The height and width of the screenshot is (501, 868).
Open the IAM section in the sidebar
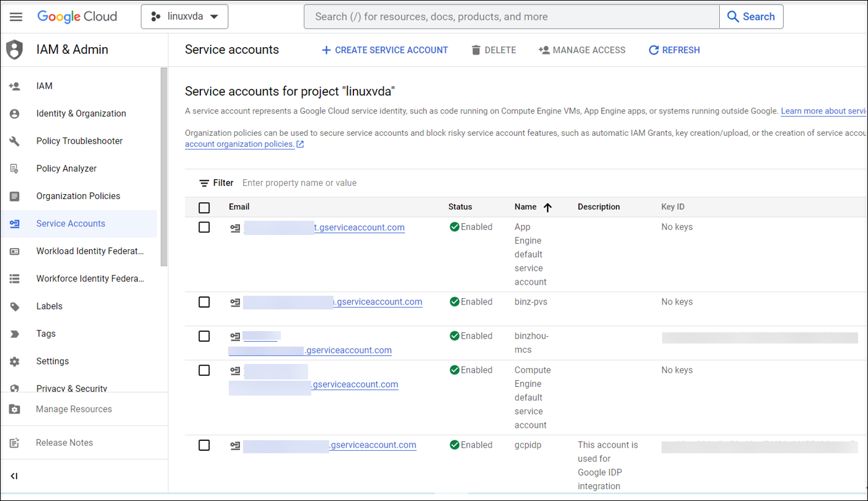[44, 86]
